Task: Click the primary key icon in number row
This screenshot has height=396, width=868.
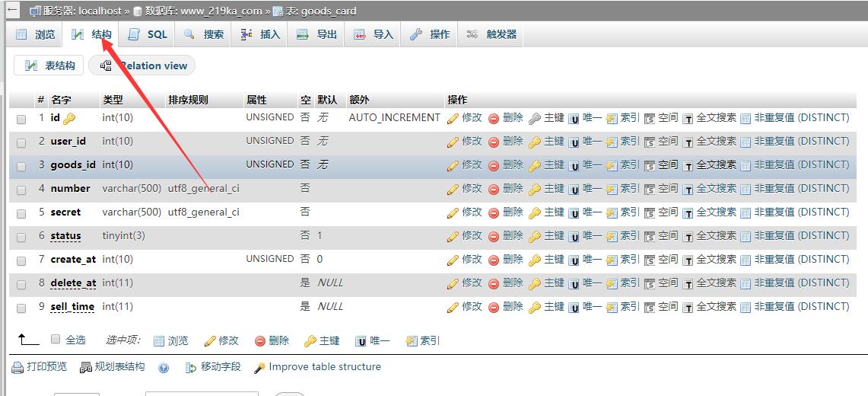Action: tap(535, 190)
